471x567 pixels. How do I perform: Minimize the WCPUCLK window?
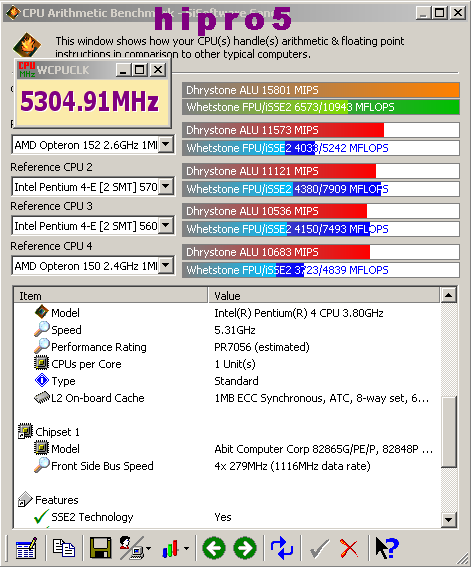click(123, 69)
